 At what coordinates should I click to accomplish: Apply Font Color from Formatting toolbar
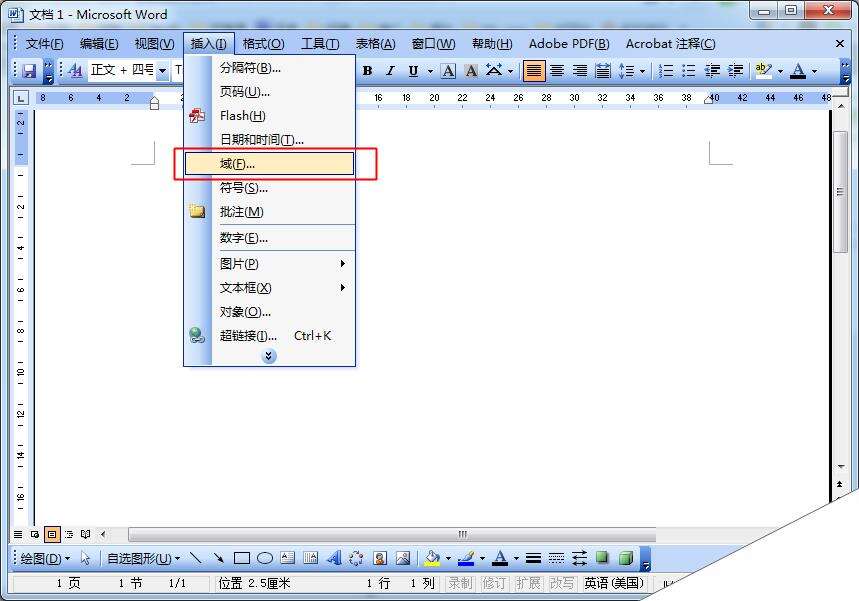tap(798, 71)
